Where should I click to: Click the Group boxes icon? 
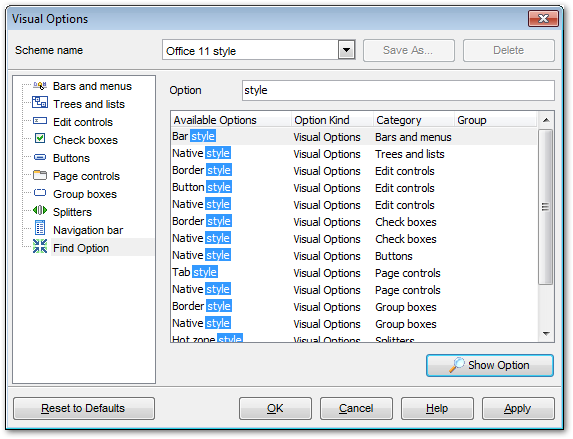pyautogui.click(x=40, y=193)
